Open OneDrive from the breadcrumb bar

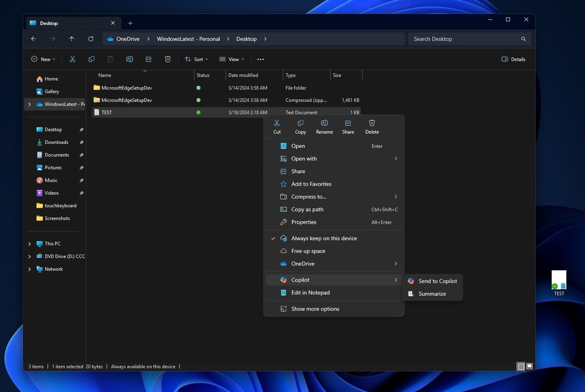click(x=127, y=39)
